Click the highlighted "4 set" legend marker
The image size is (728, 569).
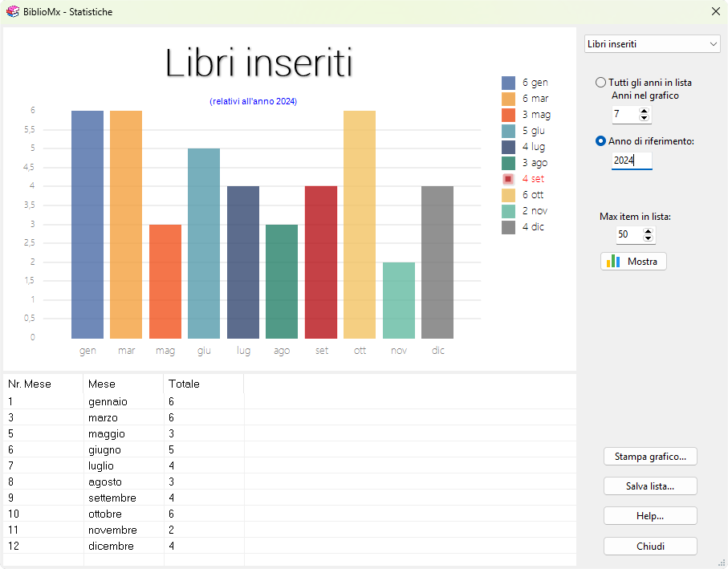click(509, 179)
